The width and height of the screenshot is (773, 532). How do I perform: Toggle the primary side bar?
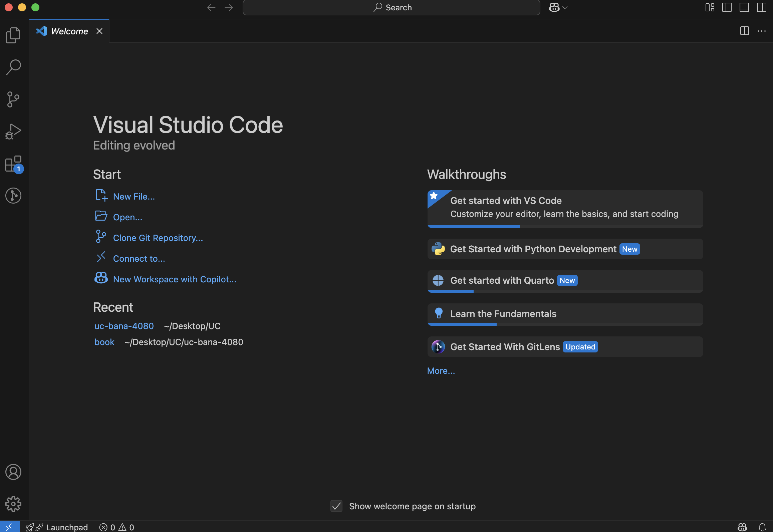click(x=727, y=7)
